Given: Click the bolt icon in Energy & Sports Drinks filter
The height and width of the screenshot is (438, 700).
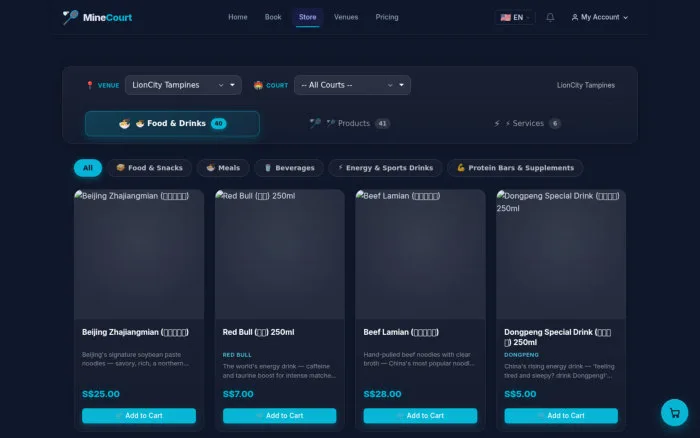Looking at the screenshot, I should tap(341, 167).
